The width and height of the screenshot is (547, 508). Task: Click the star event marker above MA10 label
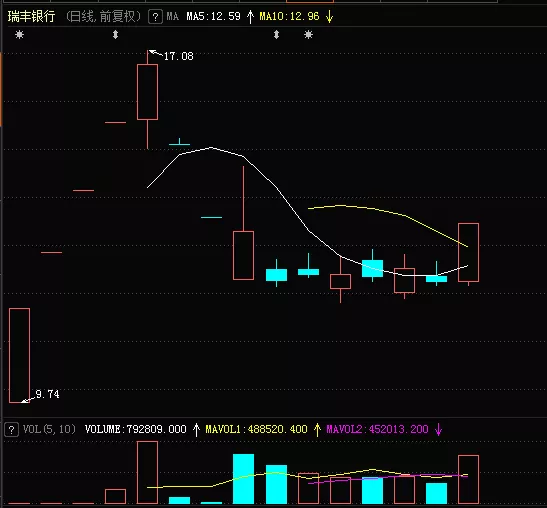(x=308, y=35)
